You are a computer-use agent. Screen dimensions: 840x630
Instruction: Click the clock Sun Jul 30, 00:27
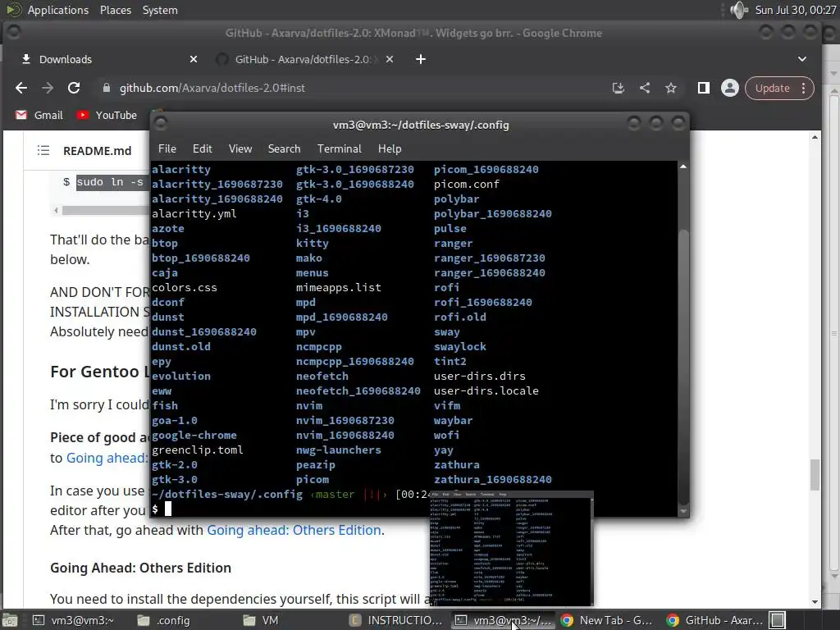795,10
